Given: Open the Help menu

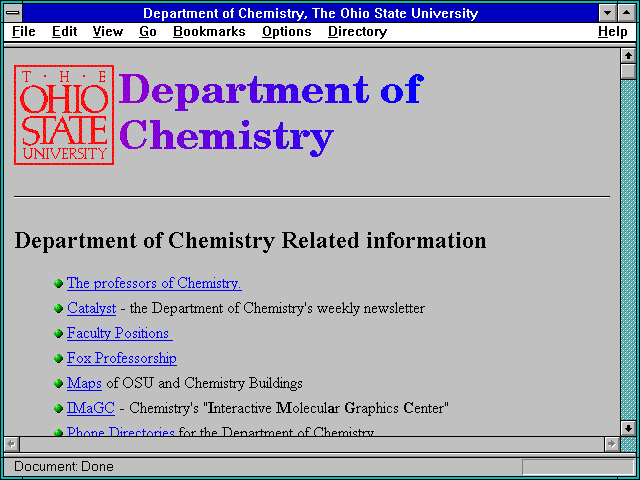Looking at the screenshot, I should [x=613, y=32].
